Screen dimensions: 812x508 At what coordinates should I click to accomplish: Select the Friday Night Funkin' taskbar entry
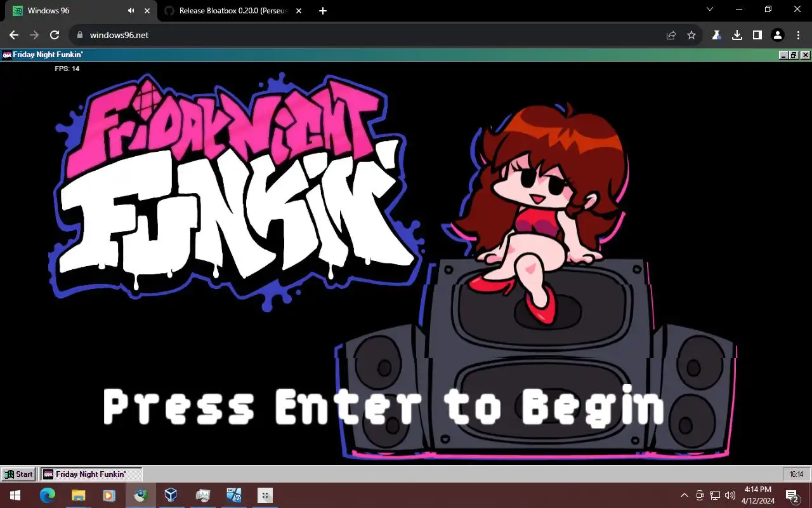pyautogui.click(x=91, y=474)
